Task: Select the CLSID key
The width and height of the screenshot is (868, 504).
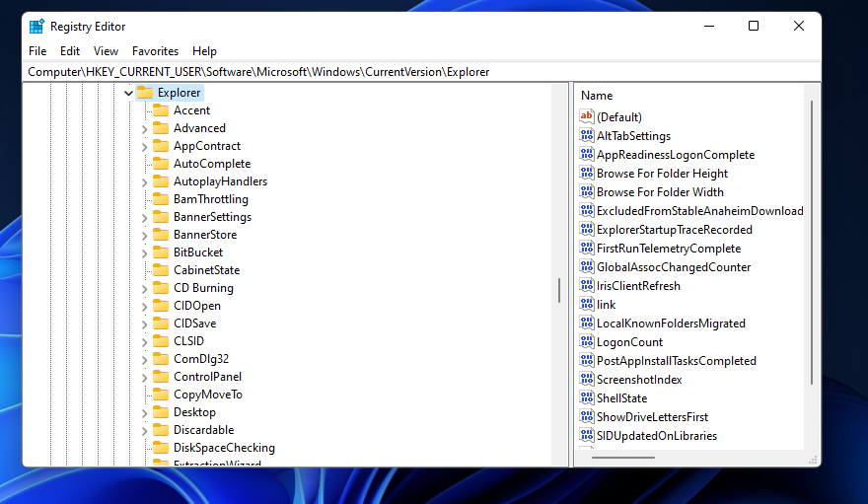Action: [188, 341]
